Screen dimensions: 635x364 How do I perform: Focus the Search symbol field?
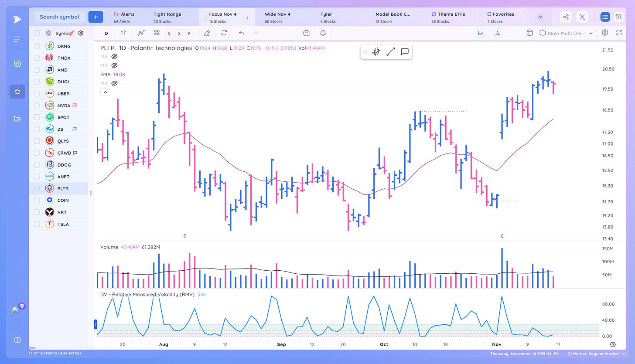tap(59, 17)
